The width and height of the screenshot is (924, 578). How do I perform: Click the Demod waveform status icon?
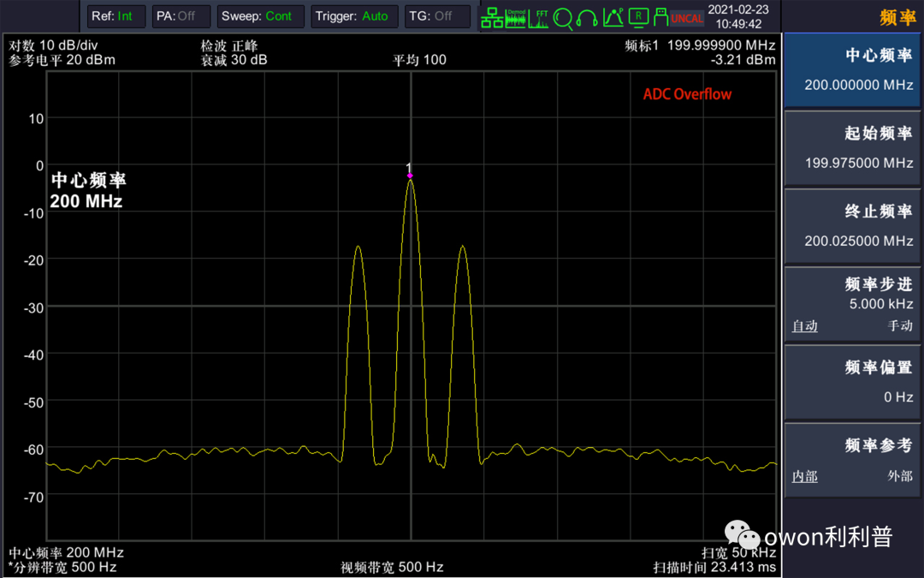tap(516, 18)
